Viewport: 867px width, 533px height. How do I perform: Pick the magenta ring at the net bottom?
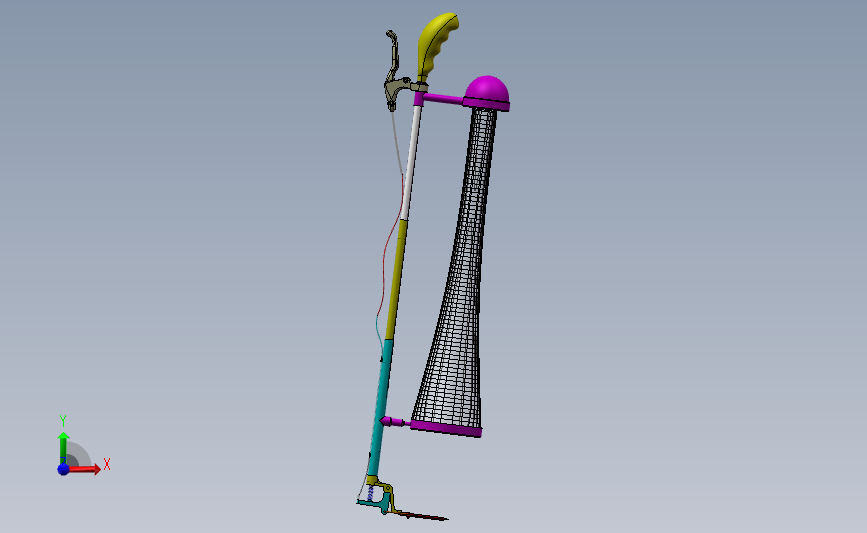click(x=446, y=428)
